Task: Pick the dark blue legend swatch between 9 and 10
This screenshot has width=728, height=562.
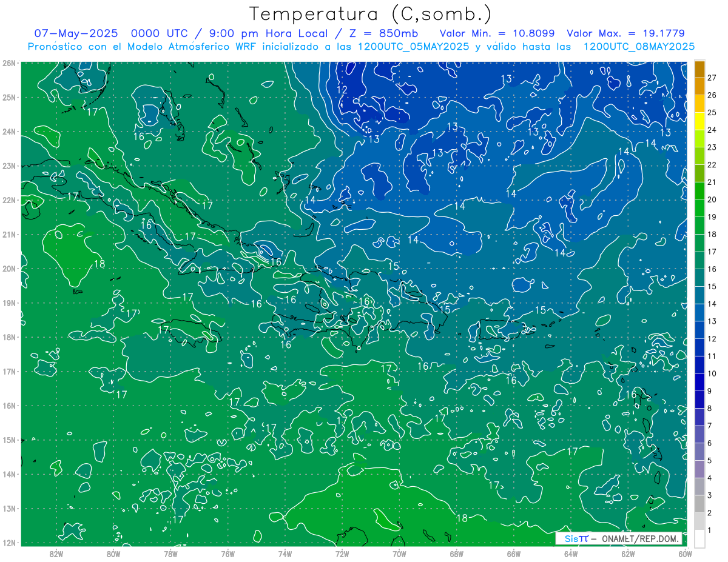Action: (699, 382)
